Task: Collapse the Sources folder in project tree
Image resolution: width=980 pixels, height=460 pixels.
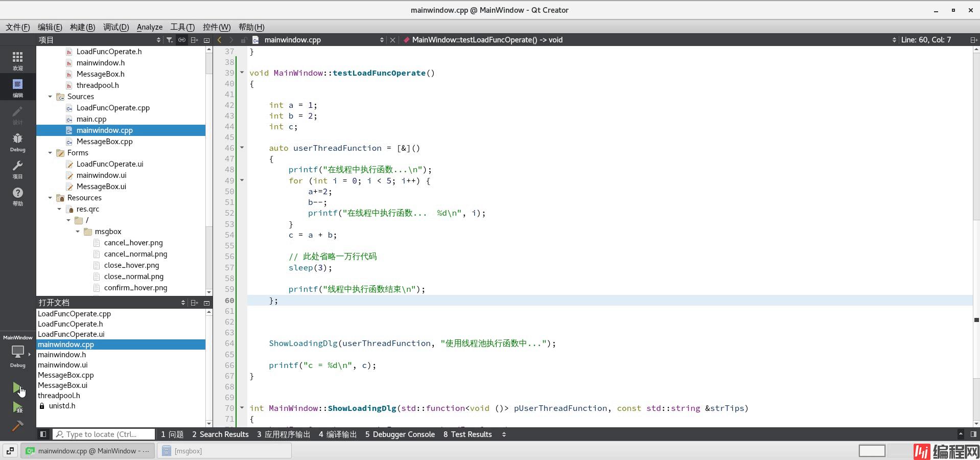Action: (x=50, y=97)
